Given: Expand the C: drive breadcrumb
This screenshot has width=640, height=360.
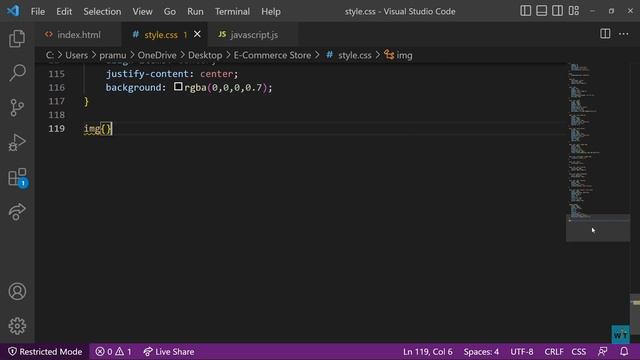Looking at the screenshot, I should coord(49,55).
